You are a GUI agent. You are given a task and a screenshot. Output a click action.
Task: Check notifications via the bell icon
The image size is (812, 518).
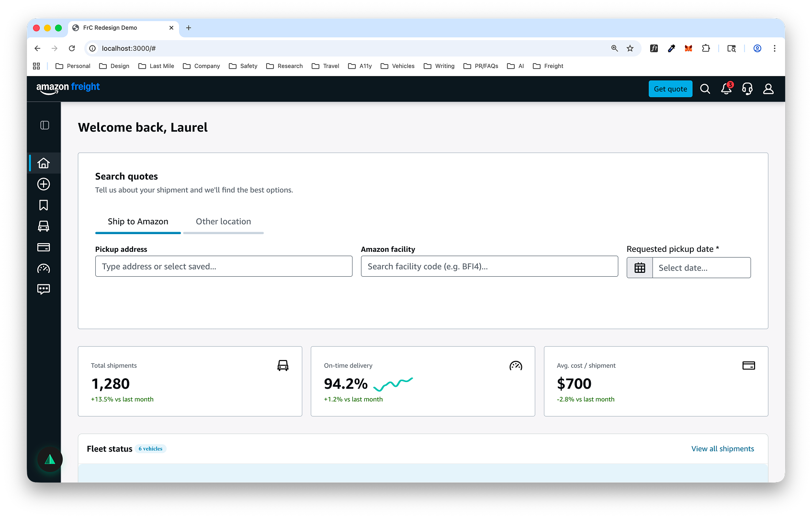click(x=726, y=89)
